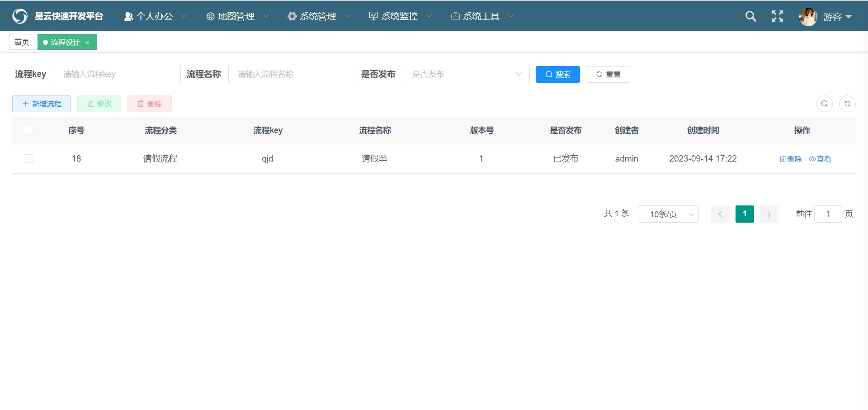
Task: Hide the search bar using round magnifier icon
Action: pyautogui.click(x=824, y=104)
